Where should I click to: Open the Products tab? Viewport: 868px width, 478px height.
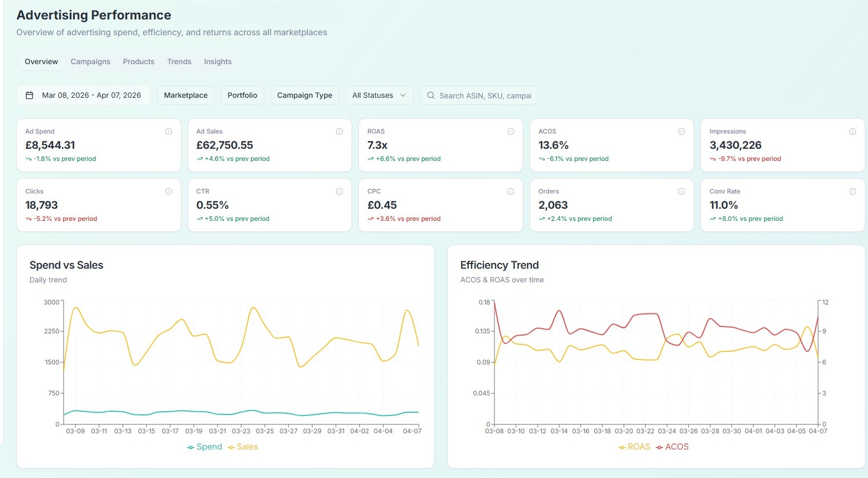point(139,62)
